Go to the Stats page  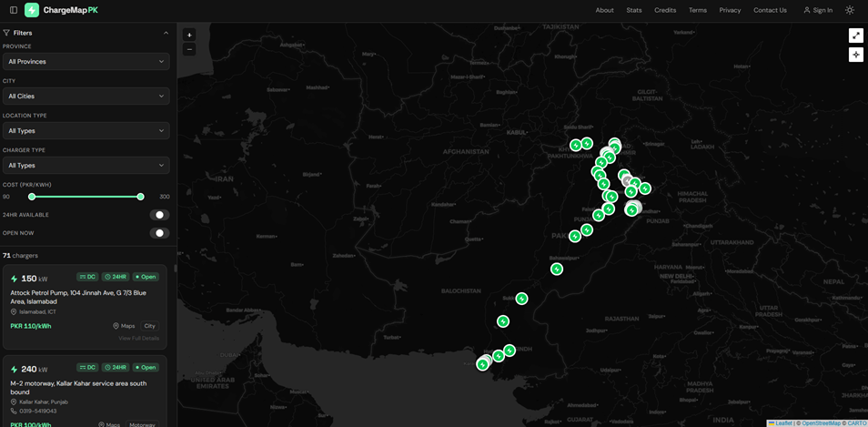(x=634, y=10)
